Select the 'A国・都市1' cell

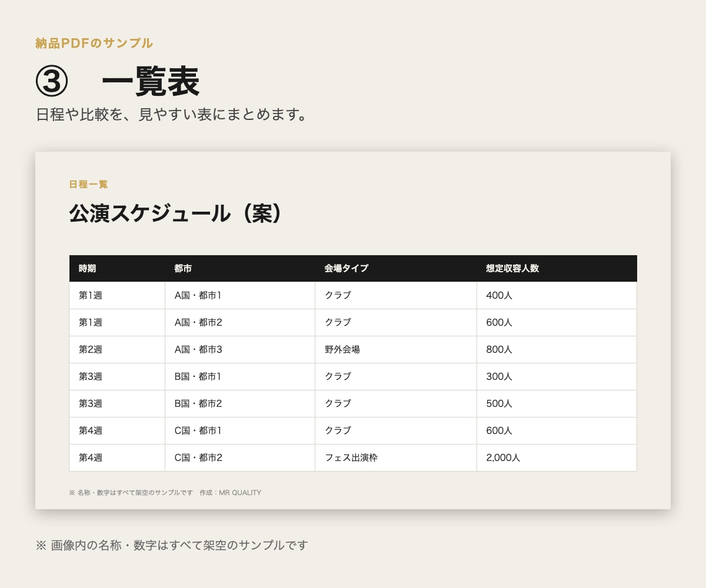[x=240, y=295]
